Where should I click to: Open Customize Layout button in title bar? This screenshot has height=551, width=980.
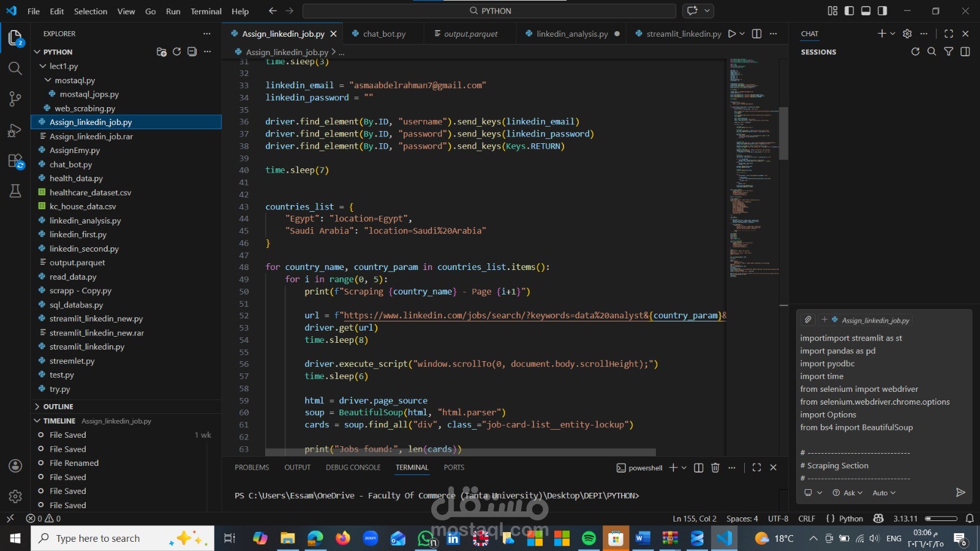tap(832, 11)
